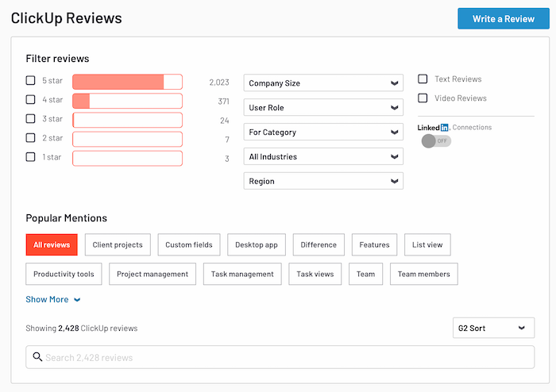Check the 4 star filter checkbox

[30, 99]
